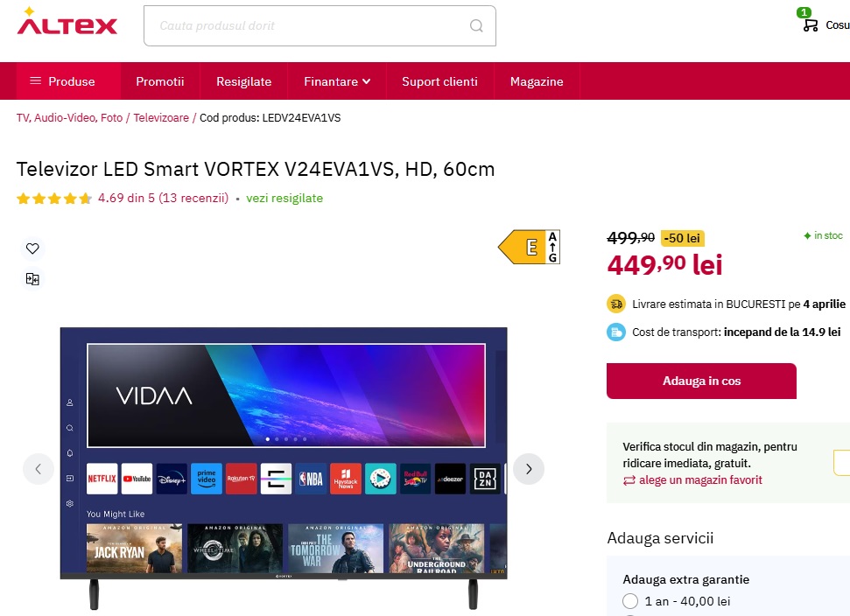Image resolution: width=850 pixels, height=616 pixels.
Task: Add product to favorites with heart icon
Action: point(32,248)
